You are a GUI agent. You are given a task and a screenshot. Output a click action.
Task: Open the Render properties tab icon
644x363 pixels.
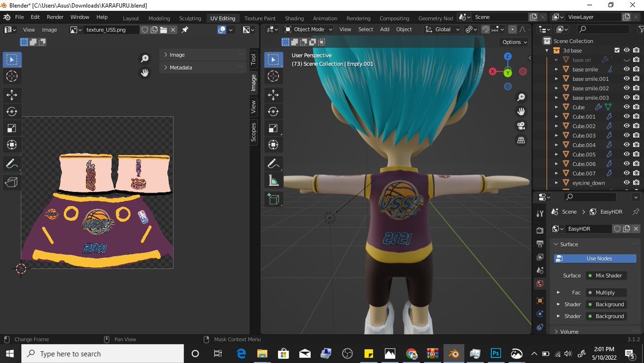click(x=540, y=230)
